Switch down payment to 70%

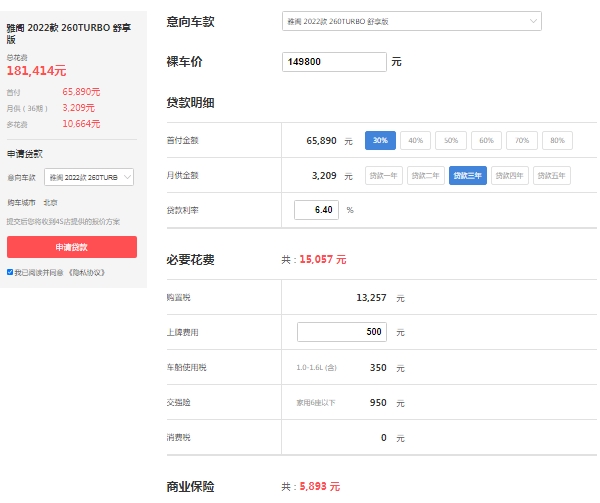tap(521, 141)
